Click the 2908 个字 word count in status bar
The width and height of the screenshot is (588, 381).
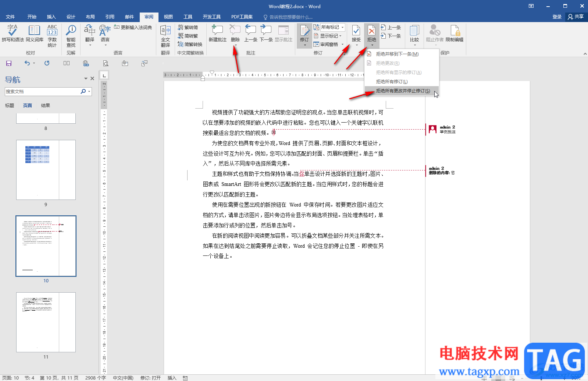tap(96, 378)
